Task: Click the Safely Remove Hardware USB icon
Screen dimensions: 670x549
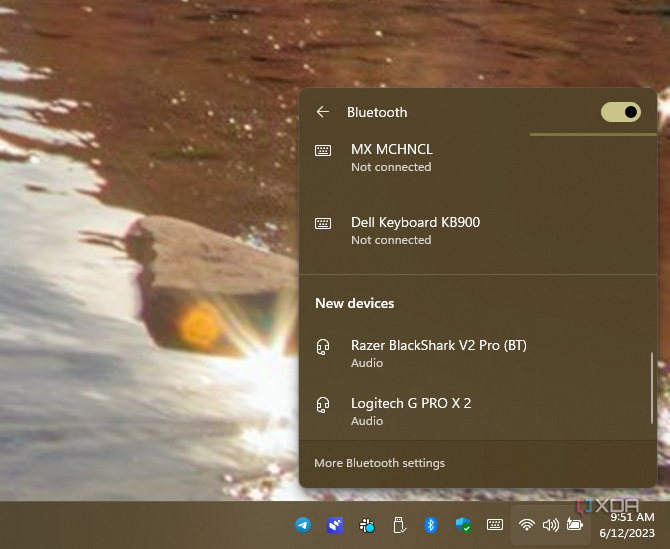Action: (x=399, y=525)
